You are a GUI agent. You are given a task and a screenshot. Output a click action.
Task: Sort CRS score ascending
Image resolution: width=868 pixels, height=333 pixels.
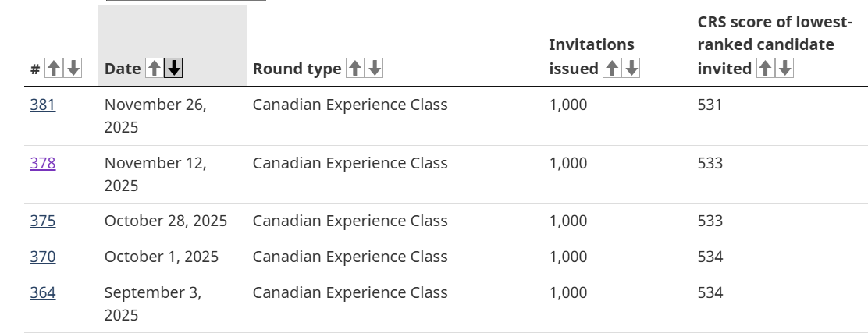(765, 69)
